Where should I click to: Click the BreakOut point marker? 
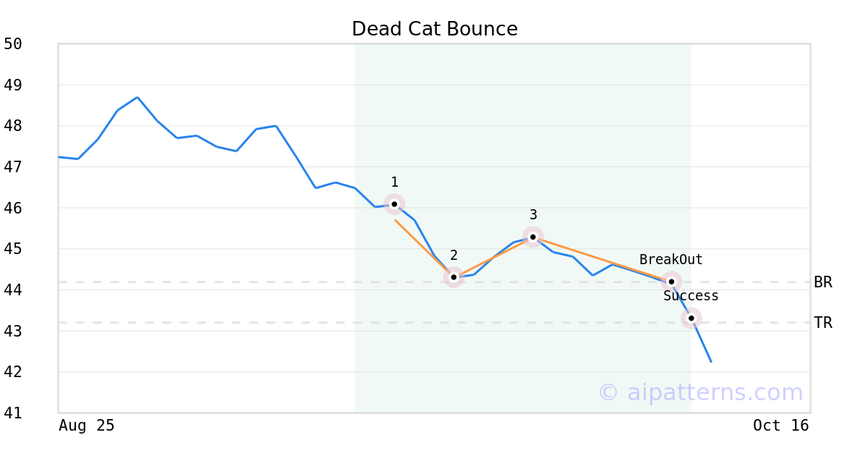coord(671,282)
